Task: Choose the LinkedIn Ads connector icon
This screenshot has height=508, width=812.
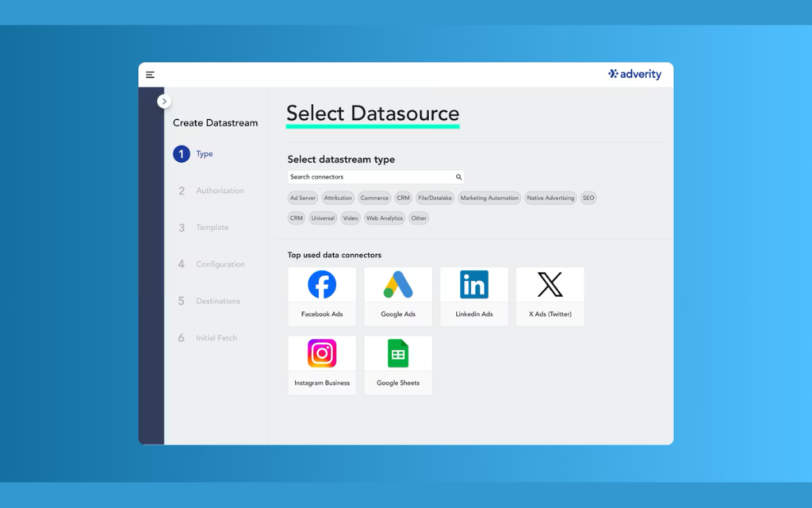Action: [x=474, y=285]
